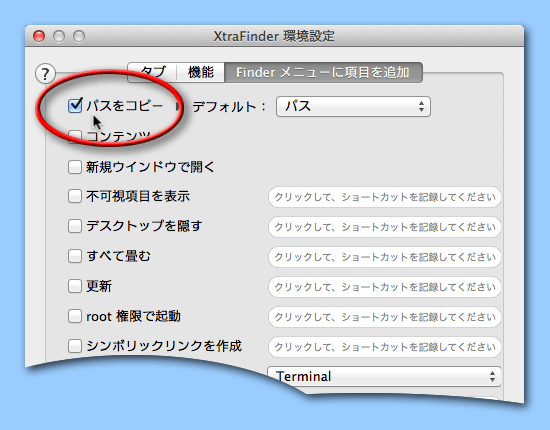Open the デフォルト パス dropdown
This screenshot has width=550, height=430.
coord(353,106)
